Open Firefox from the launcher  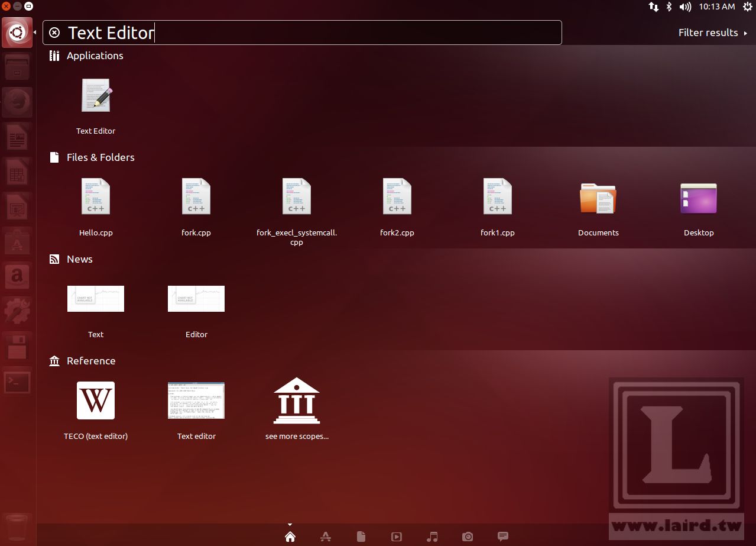17,102
